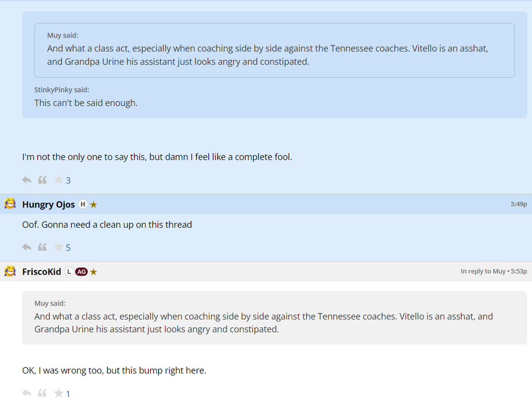Open Hungry Ojos' avatar emoji
This screenshot has height=404, width=532.
(x=10, y=204)
